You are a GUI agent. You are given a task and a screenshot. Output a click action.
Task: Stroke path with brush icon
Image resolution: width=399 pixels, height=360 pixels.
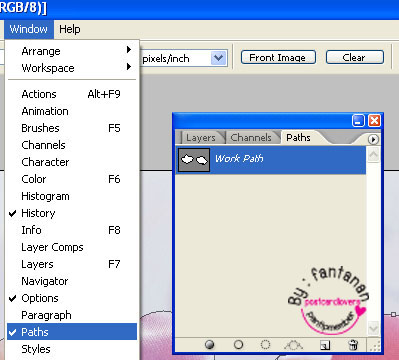tap(238, 344)
